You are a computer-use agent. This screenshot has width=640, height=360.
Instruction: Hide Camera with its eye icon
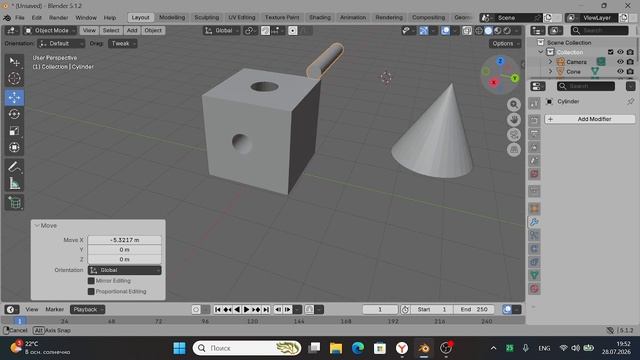(620, 62)
